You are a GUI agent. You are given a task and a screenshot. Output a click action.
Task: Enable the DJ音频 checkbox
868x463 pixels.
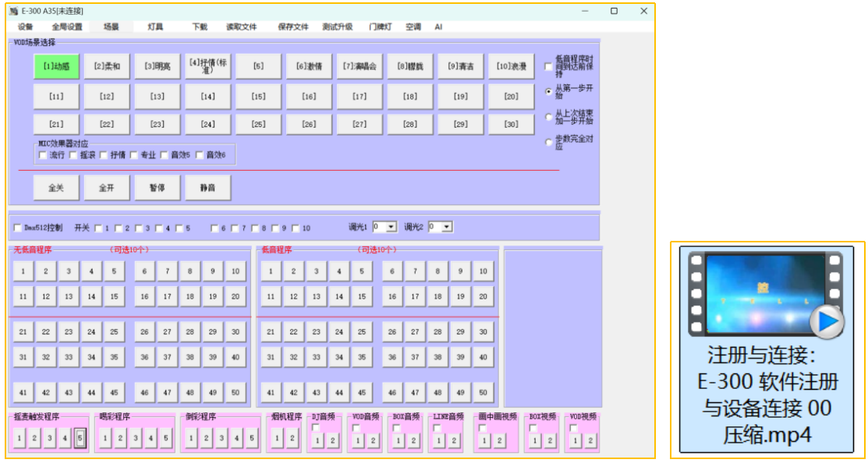(x=316, y=426)
